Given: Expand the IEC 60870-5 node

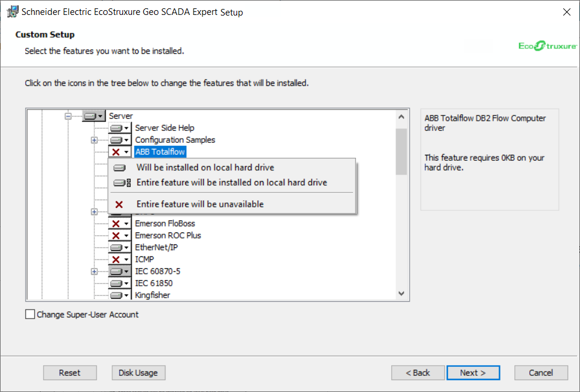Looking at the screenshot, I should tap(94, 271).
